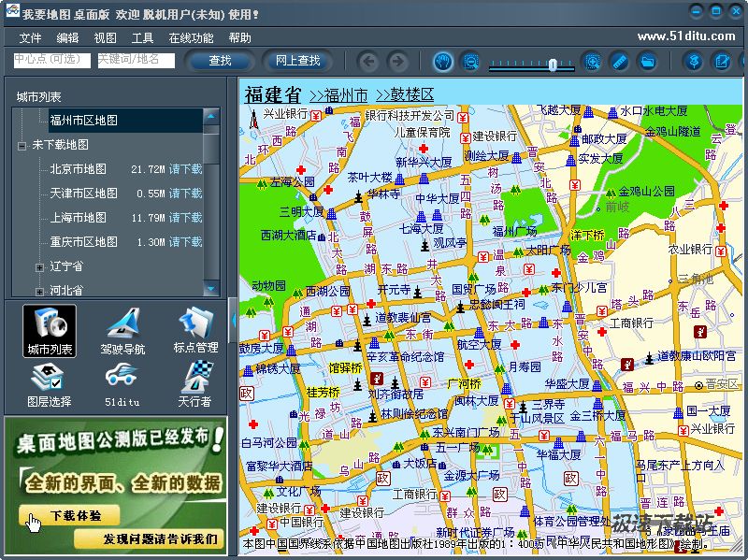Click the 天行者 icon
This screenshot has width=748, height=560.
195,385
